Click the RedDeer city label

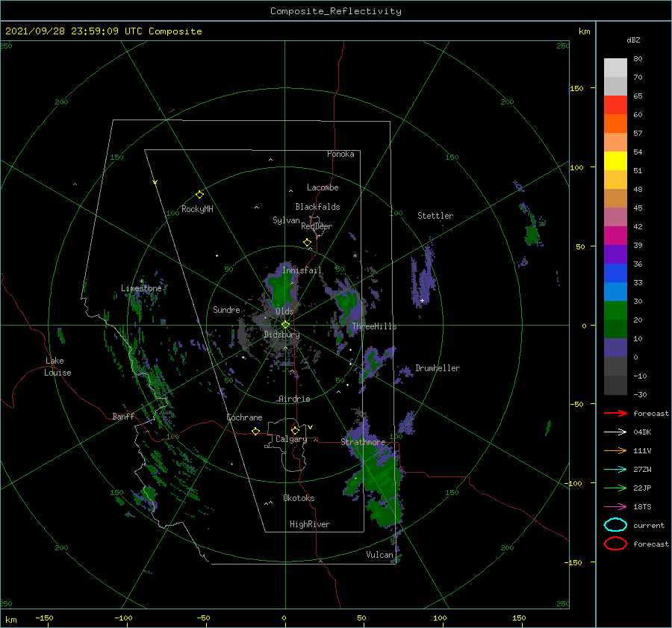[317, 226]
